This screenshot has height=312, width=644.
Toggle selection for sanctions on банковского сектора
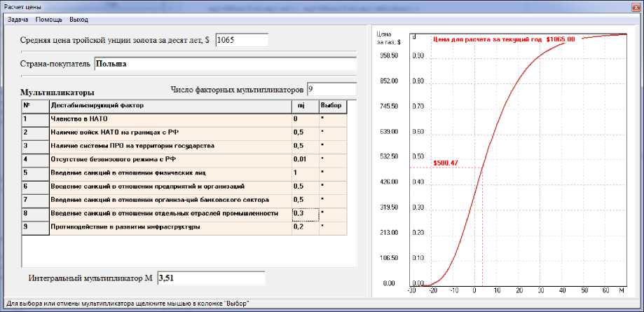(333, 201)
